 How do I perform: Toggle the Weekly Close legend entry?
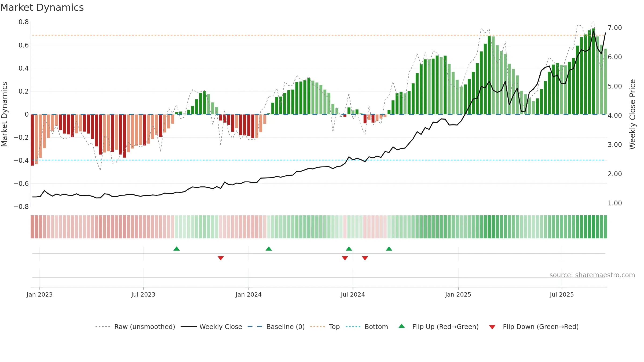tap(211, 327)
